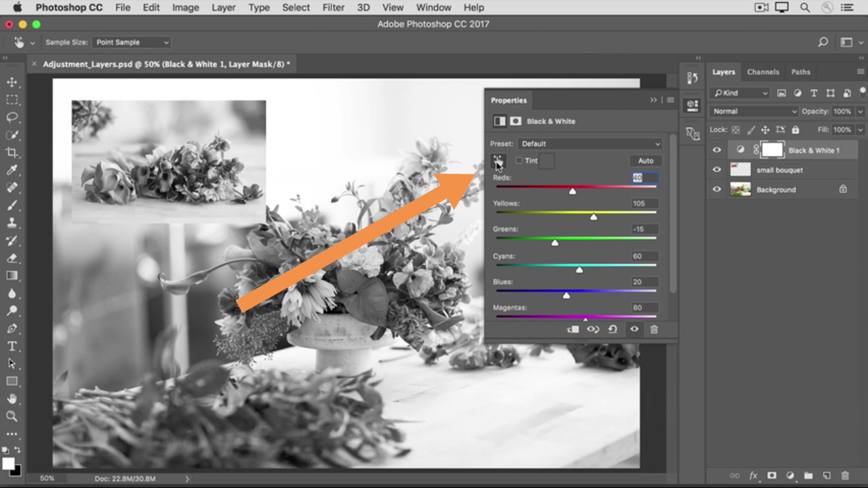Reset adjustment to defaults in Properties panel

click(612, 329)
